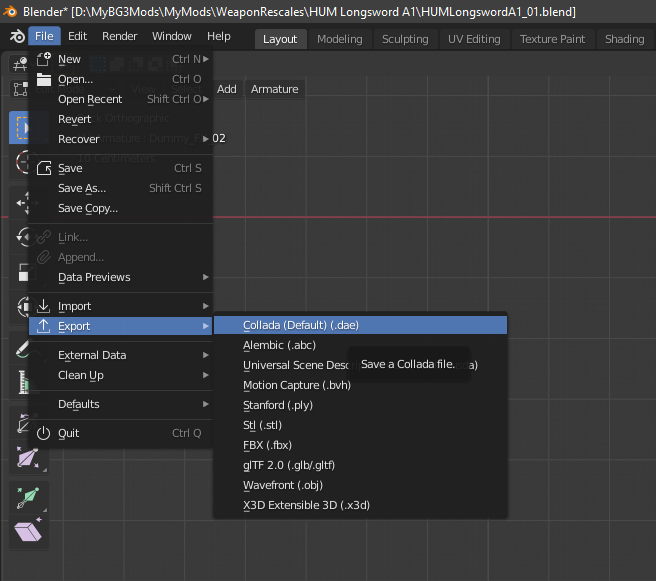Choose Open... from File menu
This screenshot has width=656, height=581.
(120, 79)
